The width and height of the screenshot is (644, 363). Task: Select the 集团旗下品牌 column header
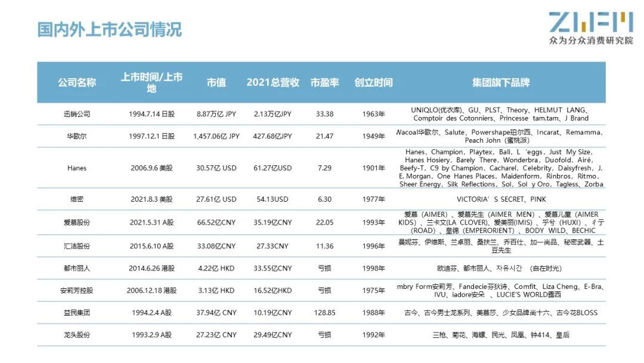point(501,82)
